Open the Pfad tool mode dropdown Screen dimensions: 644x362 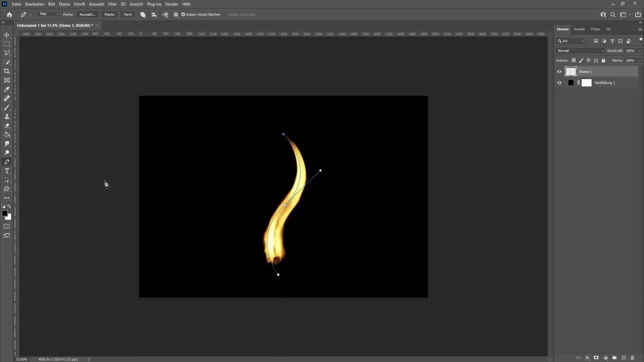tap(49, 14)
